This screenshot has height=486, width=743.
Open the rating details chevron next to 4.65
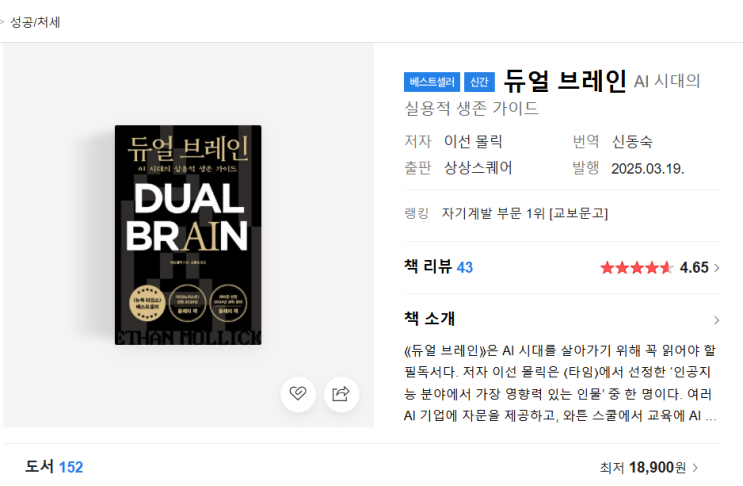point(716,268)
